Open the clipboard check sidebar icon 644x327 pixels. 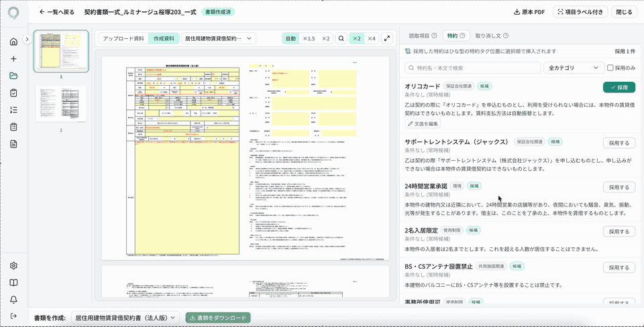[13, 92]
